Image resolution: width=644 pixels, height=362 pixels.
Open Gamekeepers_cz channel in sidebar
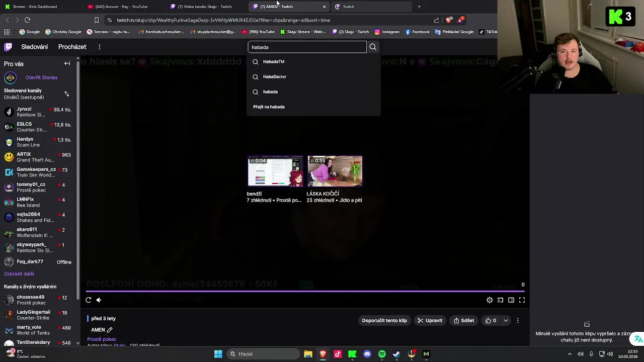click(x=38, y=172)
